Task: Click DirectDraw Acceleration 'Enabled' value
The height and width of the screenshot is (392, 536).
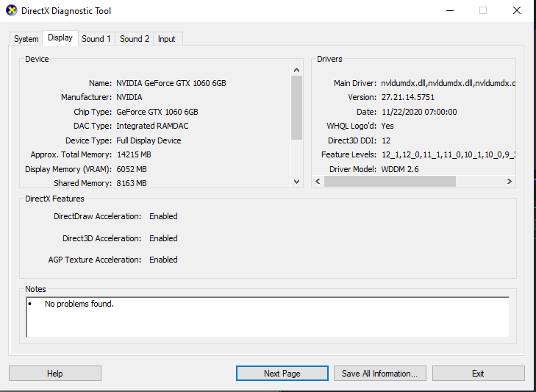Action: (163, 216)
